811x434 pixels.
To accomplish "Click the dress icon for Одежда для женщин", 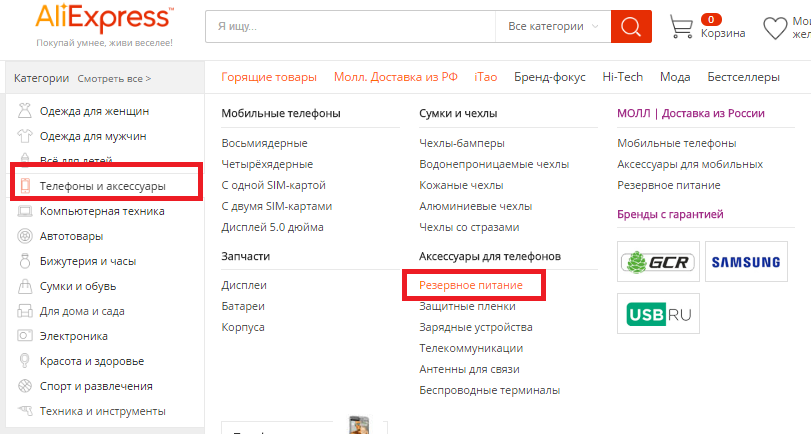I will click(24, 111).
